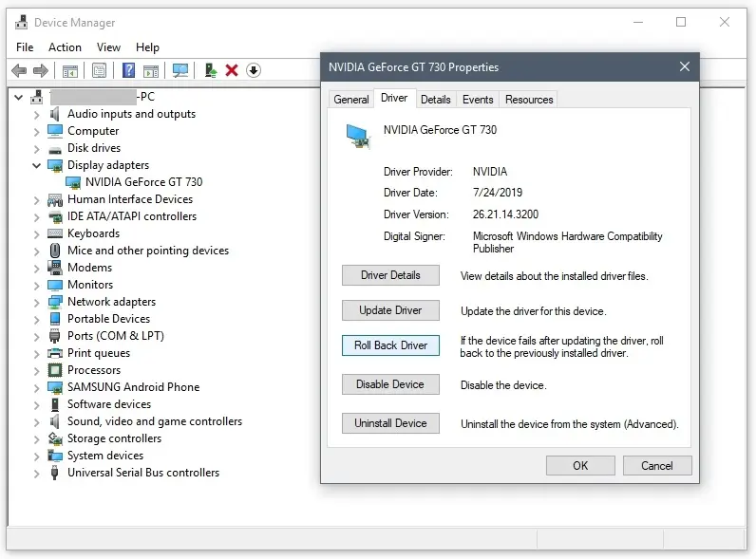The image size is (756, 559).
Task: Click the Sound, video and game controllers icon
Action: [55, 421]
